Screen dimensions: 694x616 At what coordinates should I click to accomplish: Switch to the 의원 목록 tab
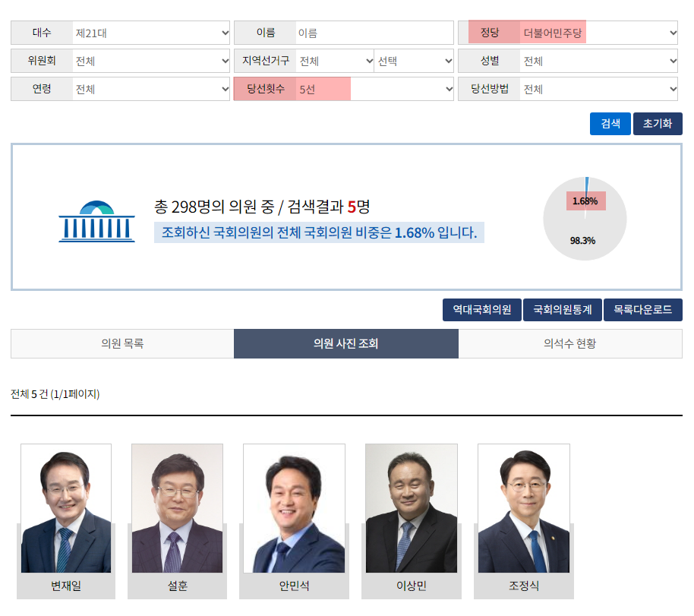click(122, 343)
